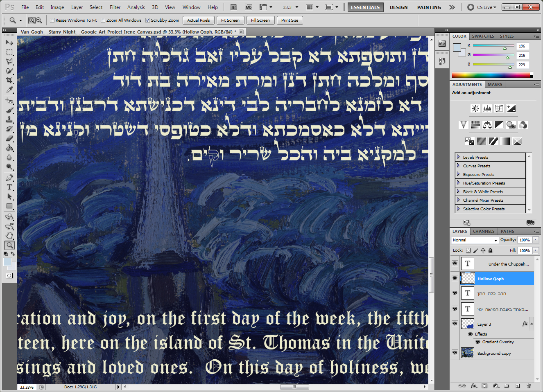Select the Crop tool
This screenshot has width=543, height=392.
[x=9, y=80]
